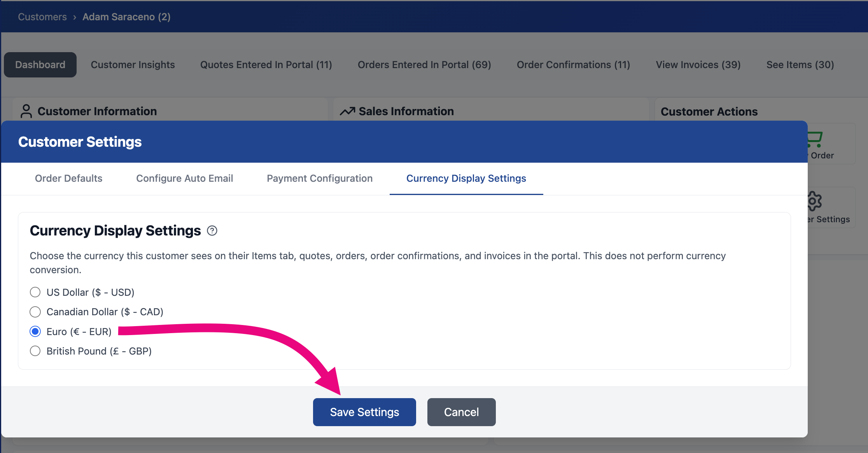The width and height of the screenshot is (868, 453).
Task: Open Order Confirmations (11) tab
Action: coord(573,65)
